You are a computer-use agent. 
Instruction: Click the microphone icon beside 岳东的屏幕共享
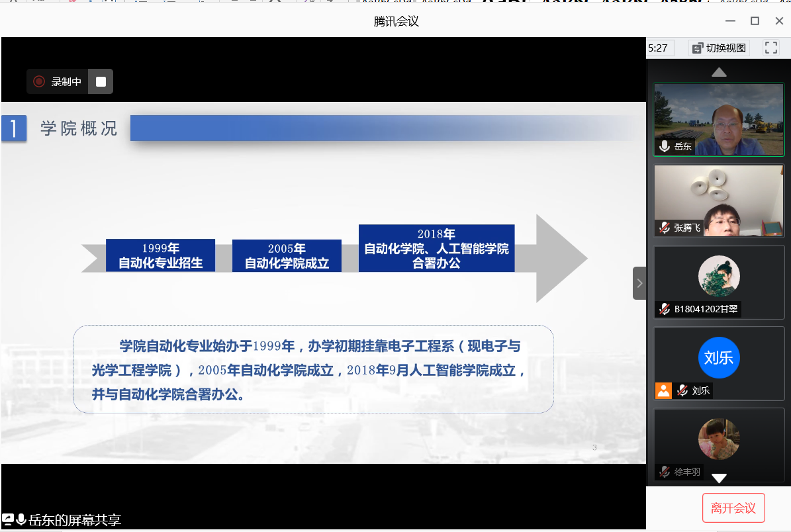pos(21,520)
